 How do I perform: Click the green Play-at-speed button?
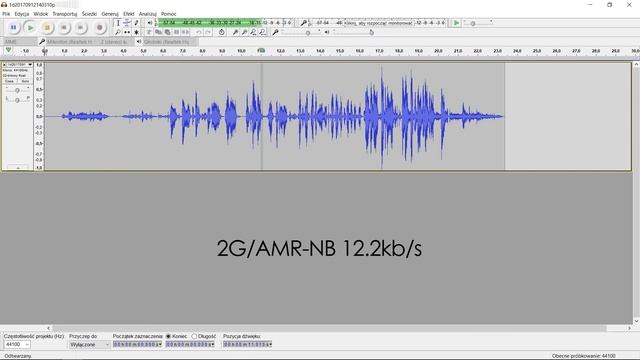pos(456,23)
